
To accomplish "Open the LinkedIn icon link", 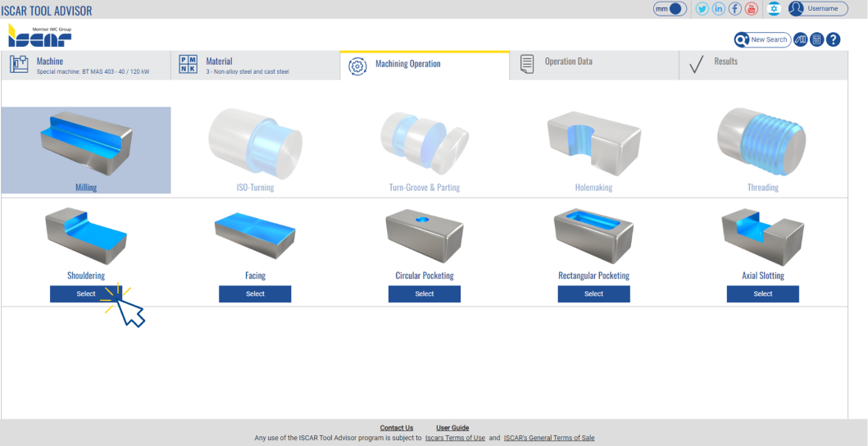I will [719, 9].
